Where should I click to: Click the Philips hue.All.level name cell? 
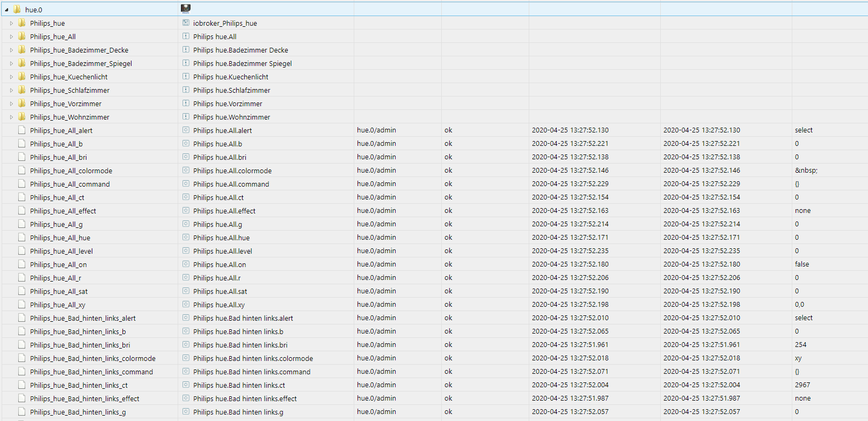[222, 251]
